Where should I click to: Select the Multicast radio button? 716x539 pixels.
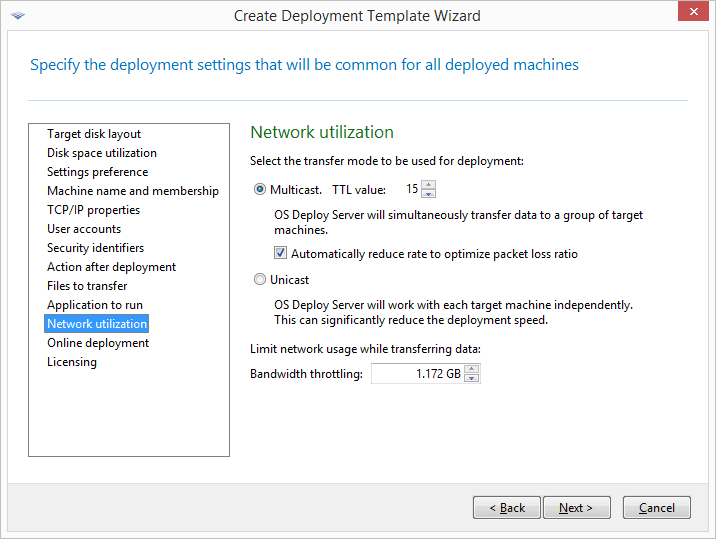(x=261, y=189)
